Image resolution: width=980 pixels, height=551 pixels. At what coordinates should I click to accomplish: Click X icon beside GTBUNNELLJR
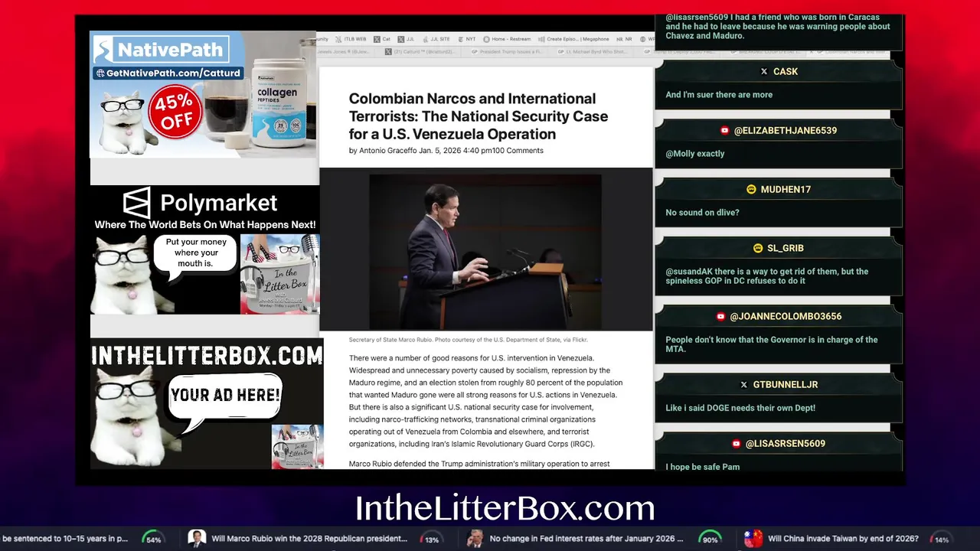tap(743, 384)
